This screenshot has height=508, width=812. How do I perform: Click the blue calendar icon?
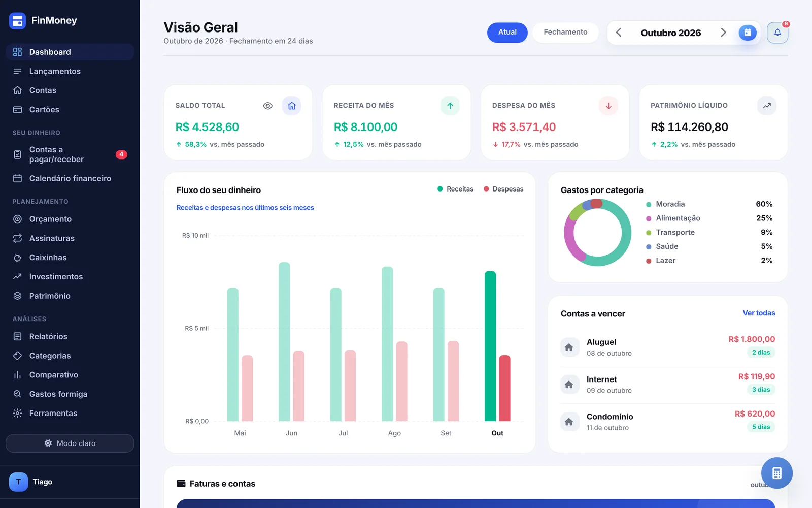[748, 33]
